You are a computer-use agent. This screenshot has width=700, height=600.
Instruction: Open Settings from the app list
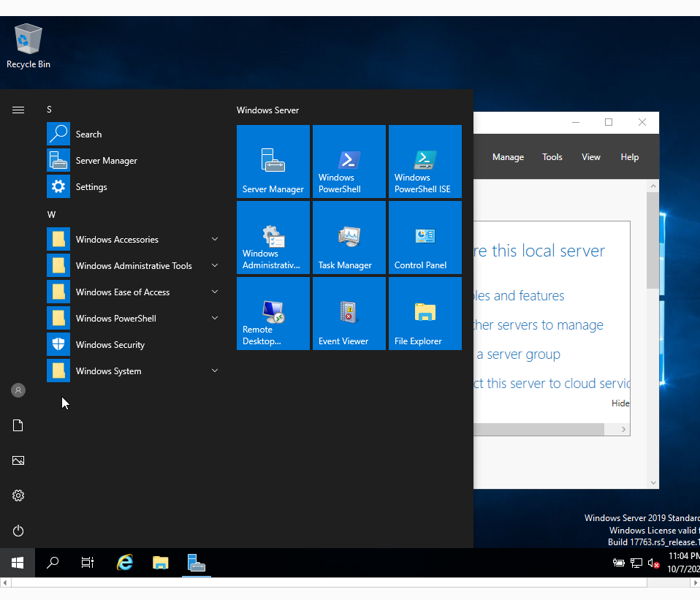134,186
